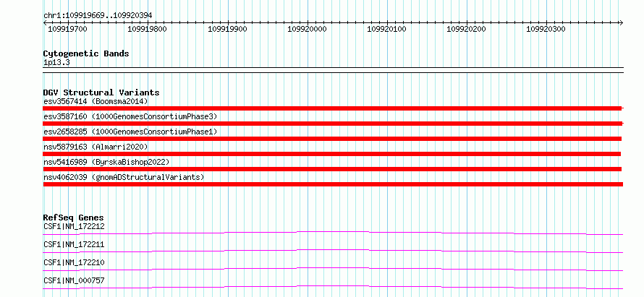Click the magenta gene line under CSF1|NM_172212
644x297 pixels.
click(333, 233)
